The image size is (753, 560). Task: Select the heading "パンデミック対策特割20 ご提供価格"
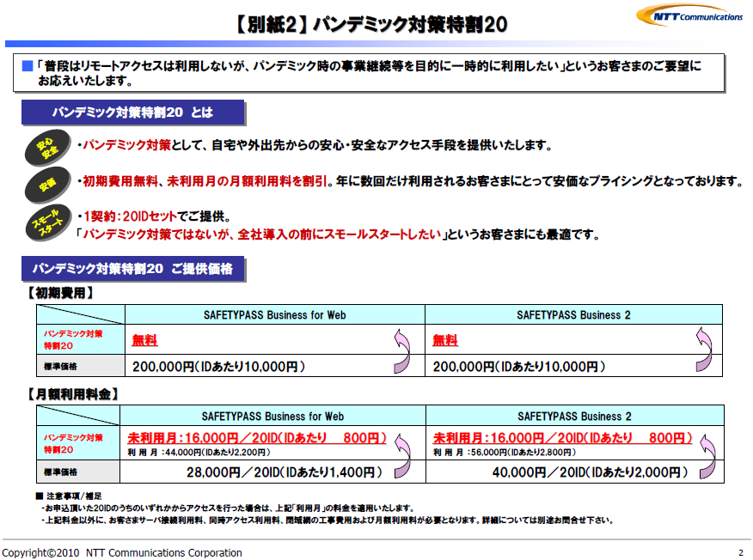tap(132, 269)
